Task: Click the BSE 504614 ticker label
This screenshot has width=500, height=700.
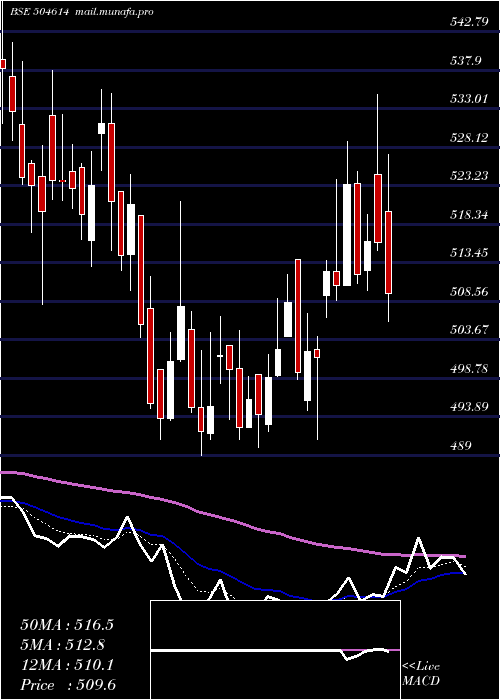Action: 39,12
